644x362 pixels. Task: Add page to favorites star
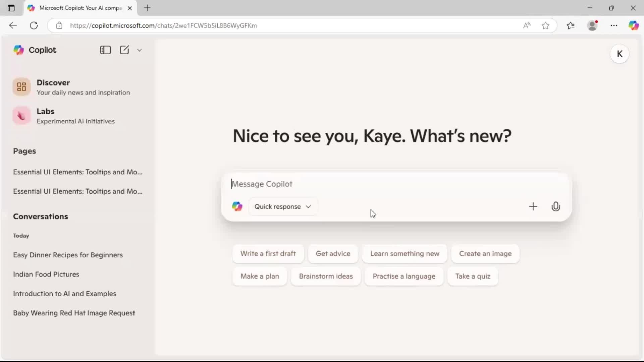coord(546,25)
